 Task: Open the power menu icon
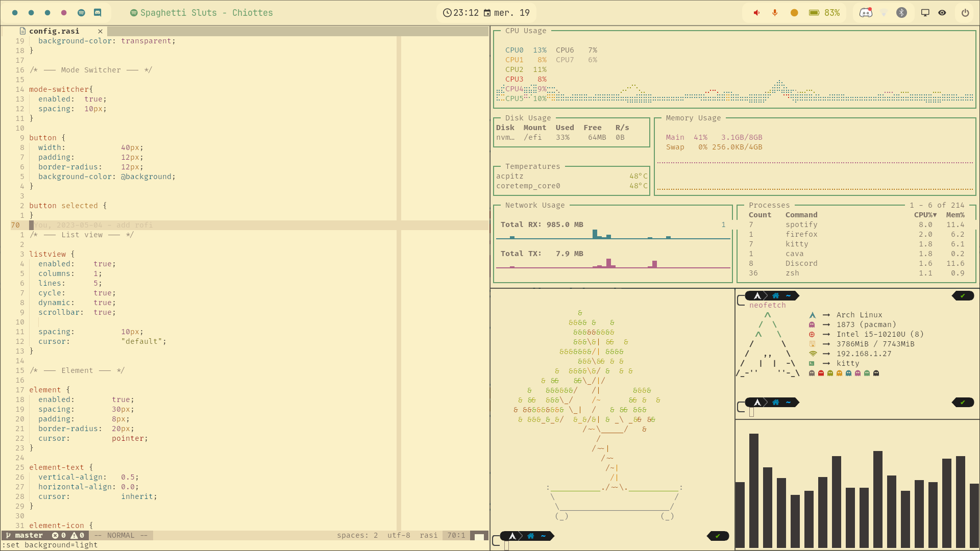(x=965, y=13)
